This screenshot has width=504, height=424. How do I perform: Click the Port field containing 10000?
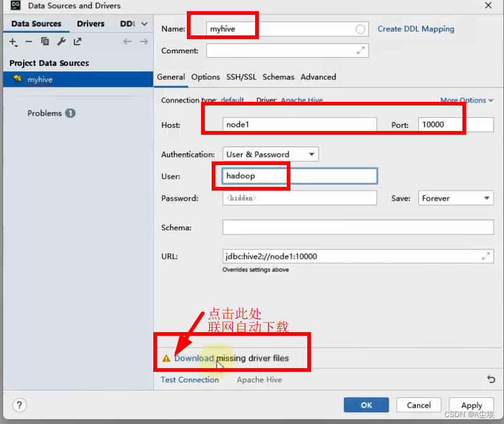[456, 124]
